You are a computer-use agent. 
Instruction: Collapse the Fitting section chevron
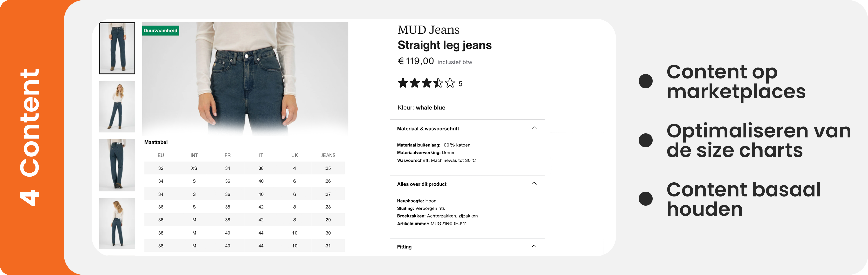tap(534, 246)
